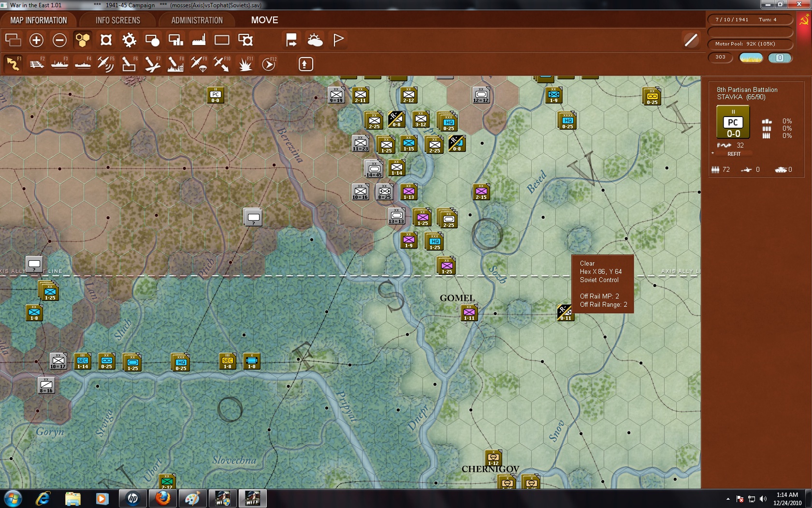
Task: Select the F2 Rail mode
Action: (36, 64)
